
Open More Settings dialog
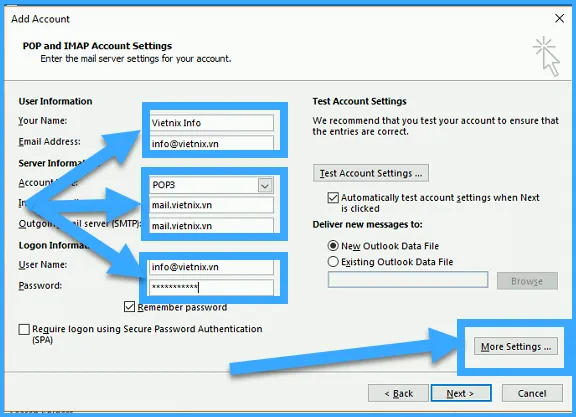tap(516, 346)
